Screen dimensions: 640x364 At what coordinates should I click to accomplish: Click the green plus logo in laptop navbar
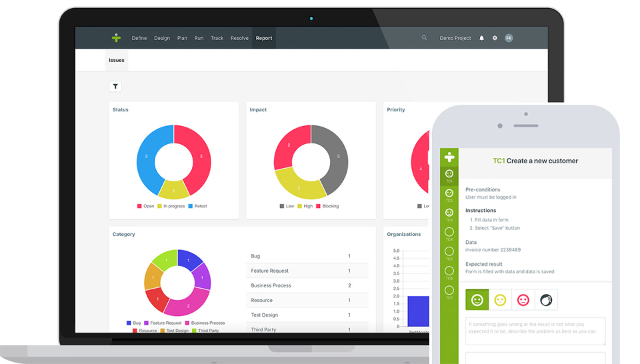(116, 38)
